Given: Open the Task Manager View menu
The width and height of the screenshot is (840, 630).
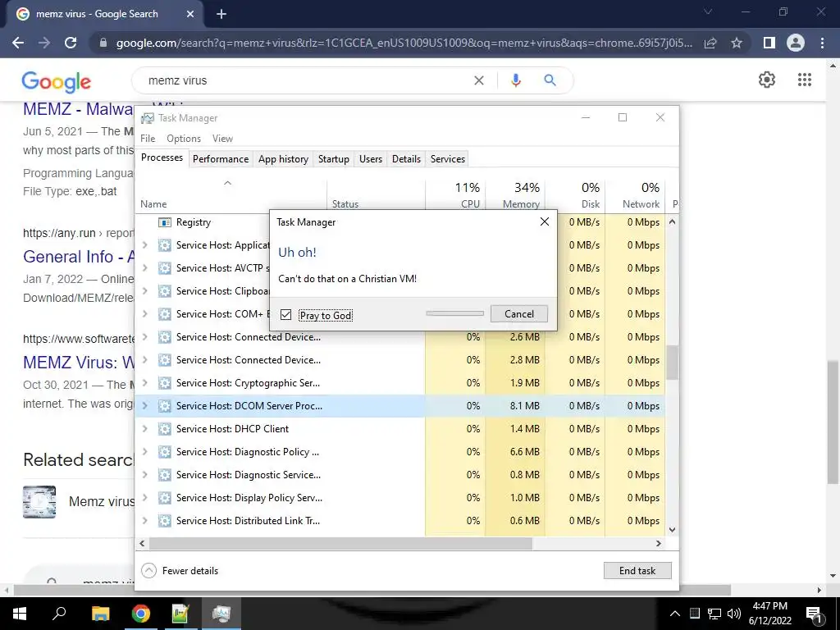Looking at the screenshot, I should tap(222, 138).
